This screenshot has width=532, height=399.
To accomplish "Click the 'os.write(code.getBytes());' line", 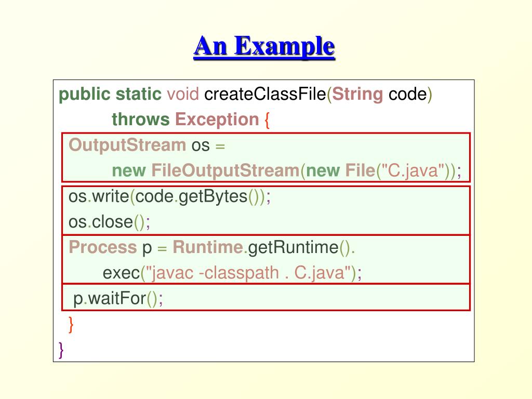I will pyautogui.click(x=170, y=196).
